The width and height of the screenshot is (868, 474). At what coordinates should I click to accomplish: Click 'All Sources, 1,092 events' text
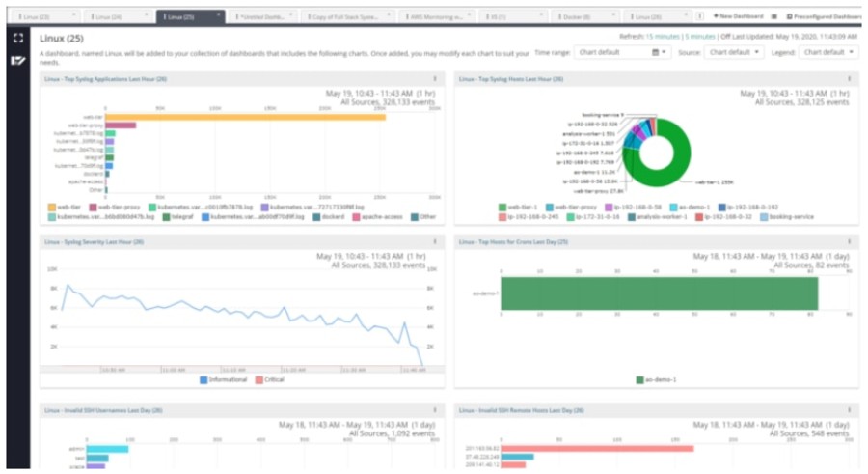click(x=392, y=434)
